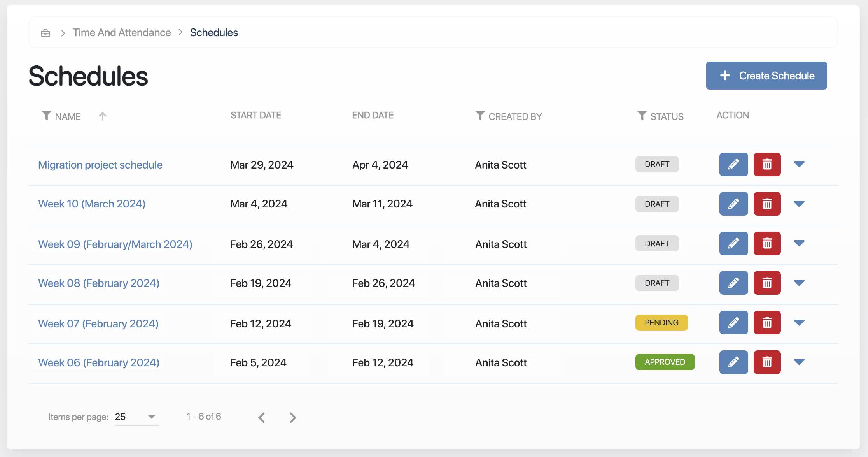Screen dimensions: 868x457
Task: Click pencil icon for Week 08 row
Action: point(733,283)
